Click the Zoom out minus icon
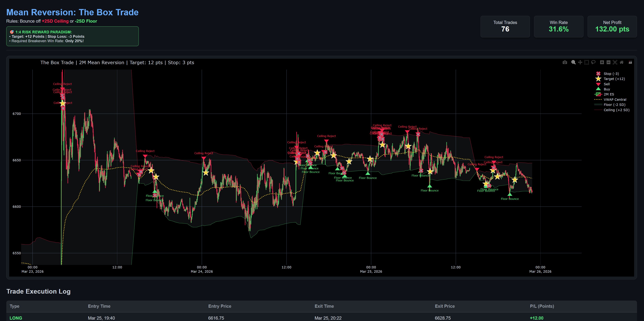This screenshot has width=644, height=321. tap(609, 62)
